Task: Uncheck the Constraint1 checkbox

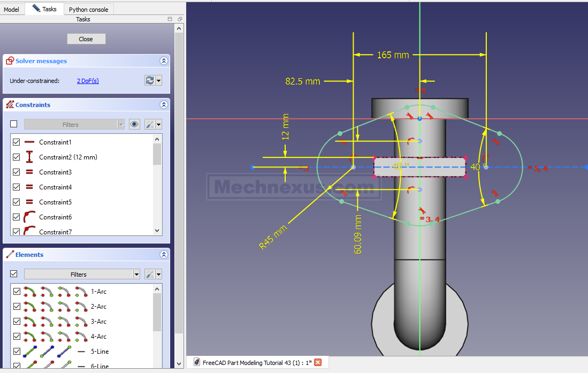Action: 16,142
